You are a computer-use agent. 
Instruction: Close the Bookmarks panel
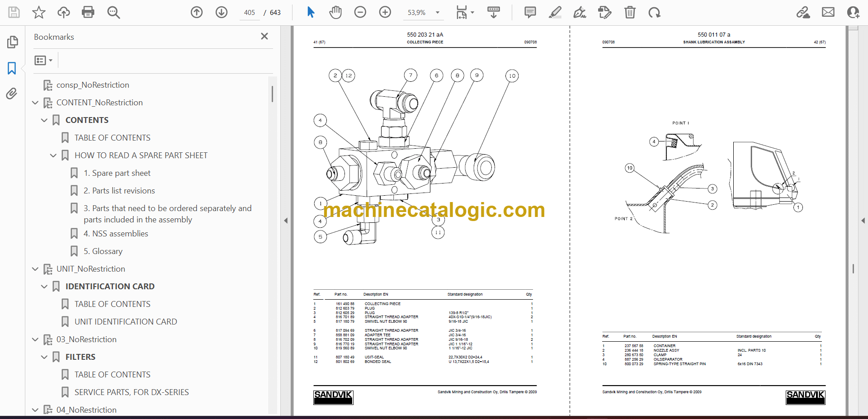coord(264,36)
